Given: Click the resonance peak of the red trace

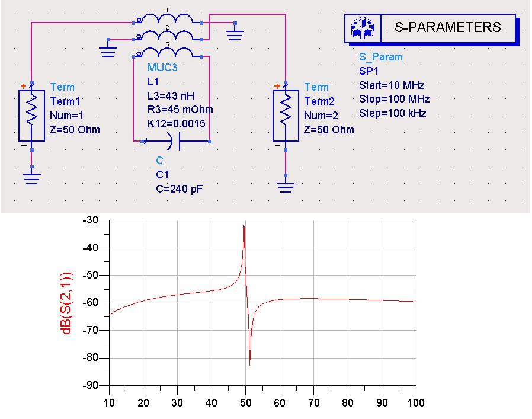Looking at the screenshot, I should click(243, 226).
